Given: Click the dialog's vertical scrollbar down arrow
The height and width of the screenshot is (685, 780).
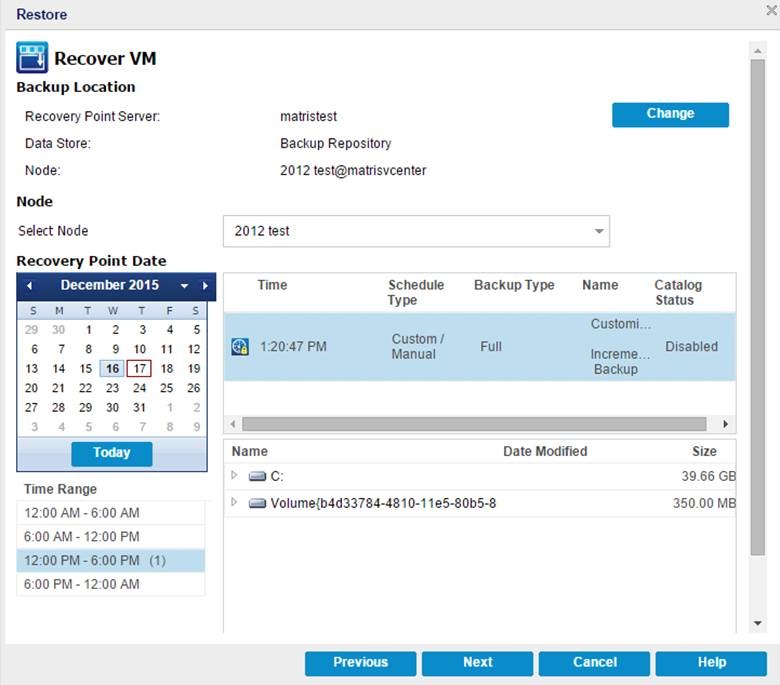Looking at the screenshot, I should [758, 623].
